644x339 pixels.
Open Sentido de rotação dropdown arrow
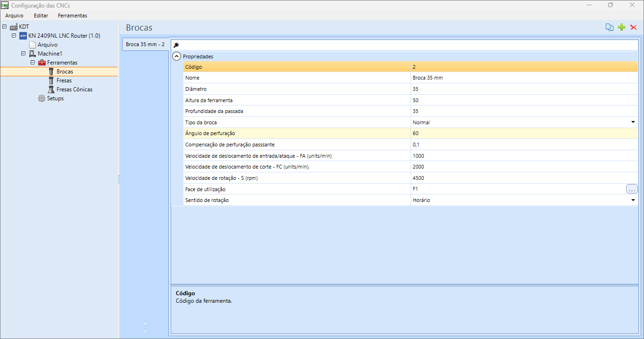point(633,200)
